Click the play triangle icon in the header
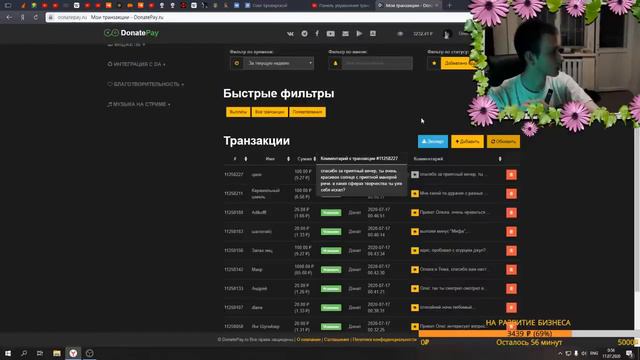640x360 pixels. pyautogui.click(x=359, y=33)
